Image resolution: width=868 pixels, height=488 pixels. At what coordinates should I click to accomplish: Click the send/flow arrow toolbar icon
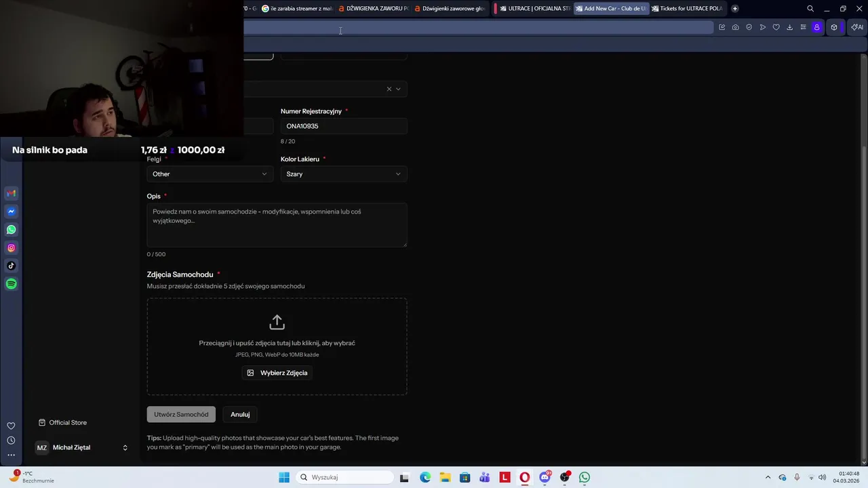click(x=762, y=27)
